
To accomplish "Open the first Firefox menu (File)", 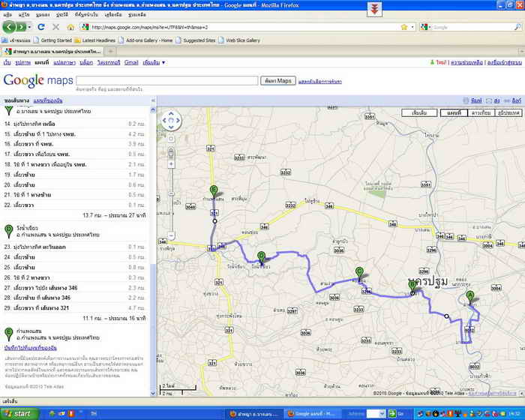I will [7, 15].
